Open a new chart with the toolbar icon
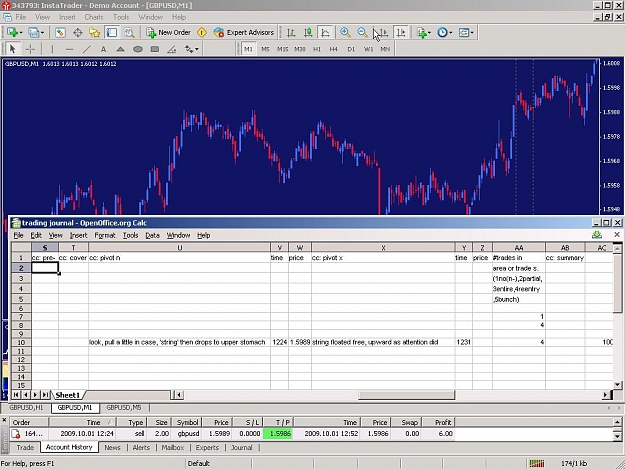The image size is (625, 469). click(12, 33)
